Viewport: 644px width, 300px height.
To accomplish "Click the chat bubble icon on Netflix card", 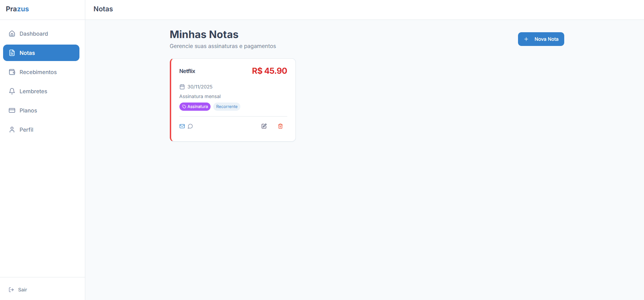I will click(190, 126).
